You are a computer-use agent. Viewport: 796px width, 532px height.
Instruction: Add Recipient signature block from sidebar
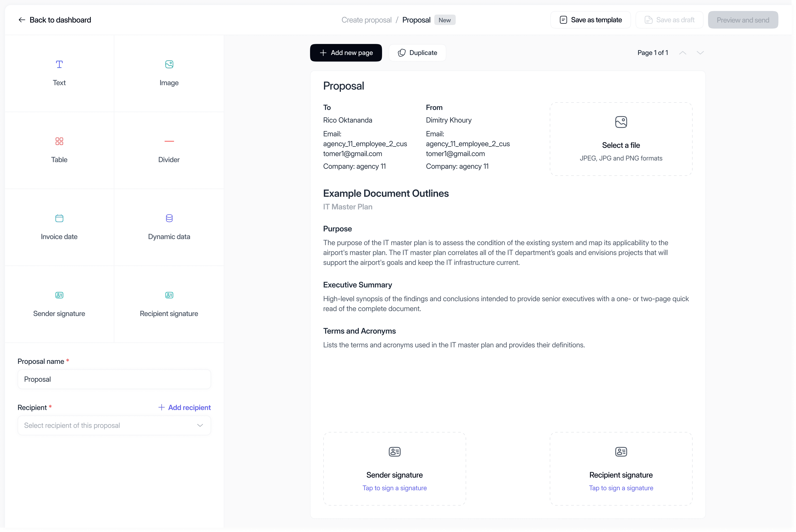click(169, 304)
